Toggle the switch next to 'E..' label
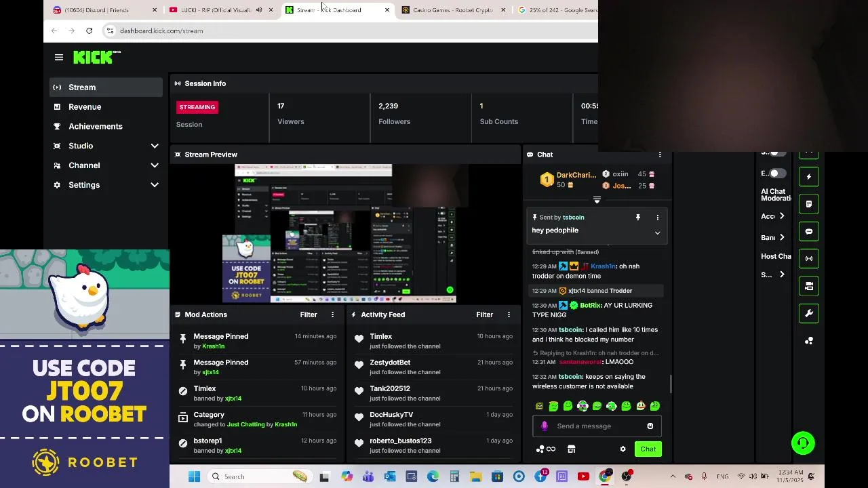The image size is (868, 488). click(777, 174)
